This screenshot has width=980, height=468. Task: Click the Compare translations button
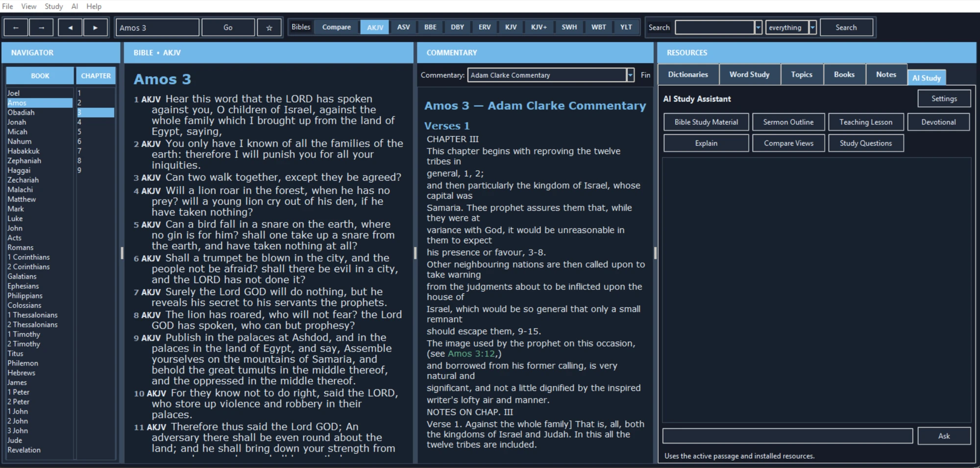click(x=337, y=27)
